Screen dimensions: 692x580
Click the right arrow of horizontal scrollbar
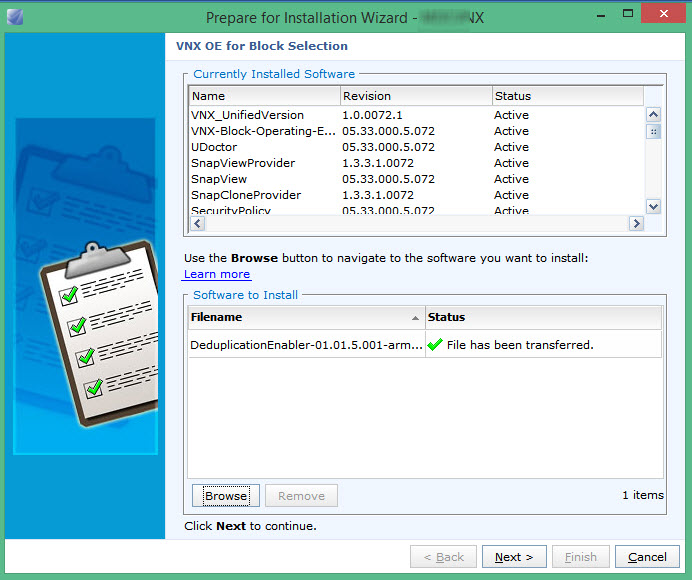click(x=636, y=223)
